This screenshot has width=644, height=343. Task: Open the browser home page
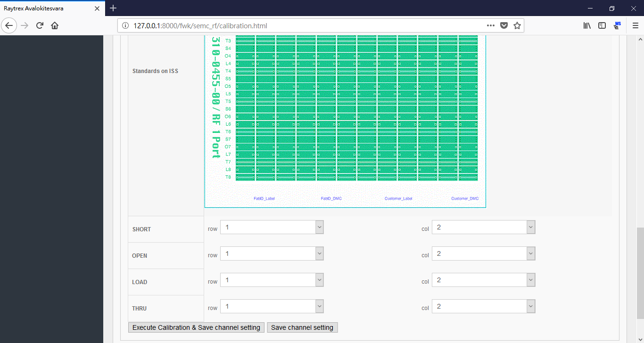55,25
